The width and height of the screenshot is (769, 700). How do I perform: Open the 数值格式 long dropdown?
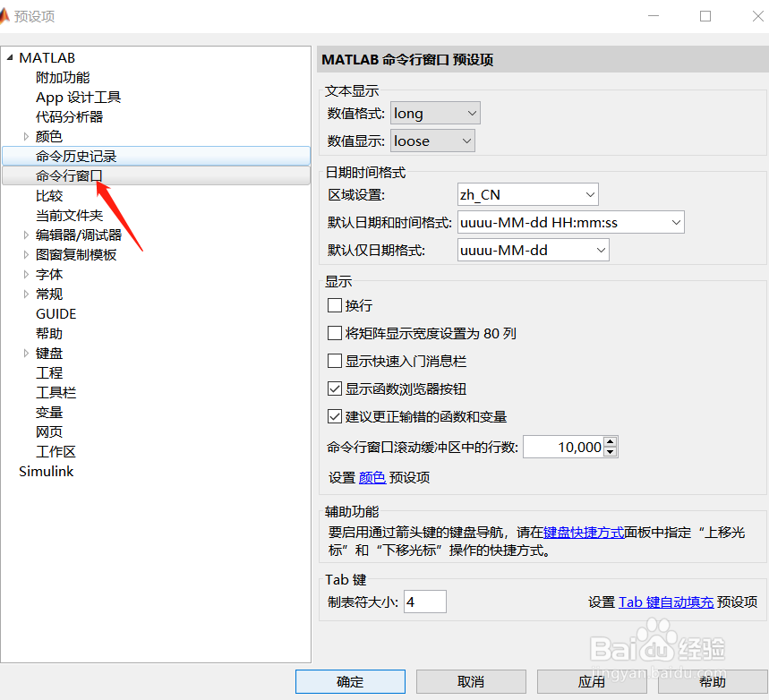click(435, 114)
